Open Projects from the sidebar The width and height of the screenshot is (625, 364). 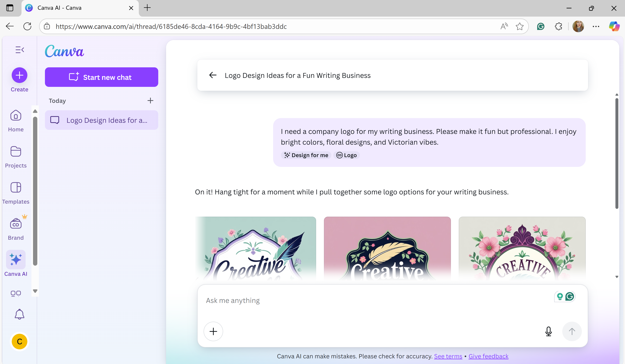(15, 157)
